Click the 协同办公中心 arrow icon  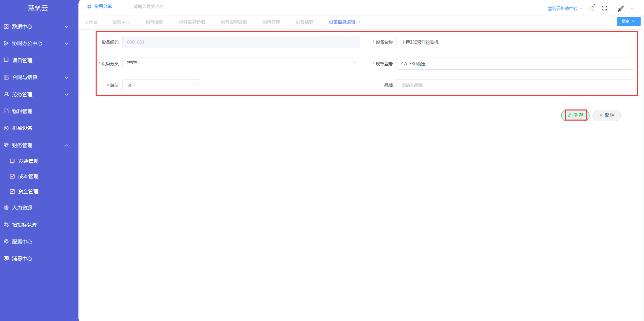tap(6, 43)
